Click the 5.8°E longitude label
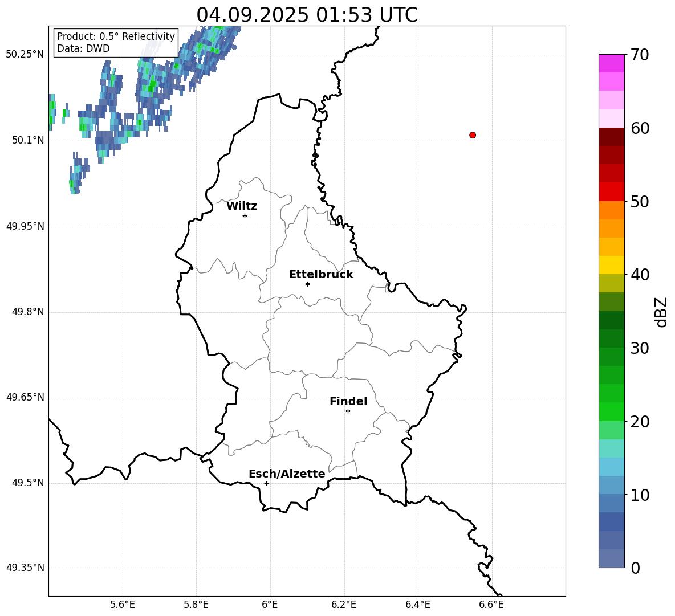This screenshot has width=675, height=616. [196, 605]
